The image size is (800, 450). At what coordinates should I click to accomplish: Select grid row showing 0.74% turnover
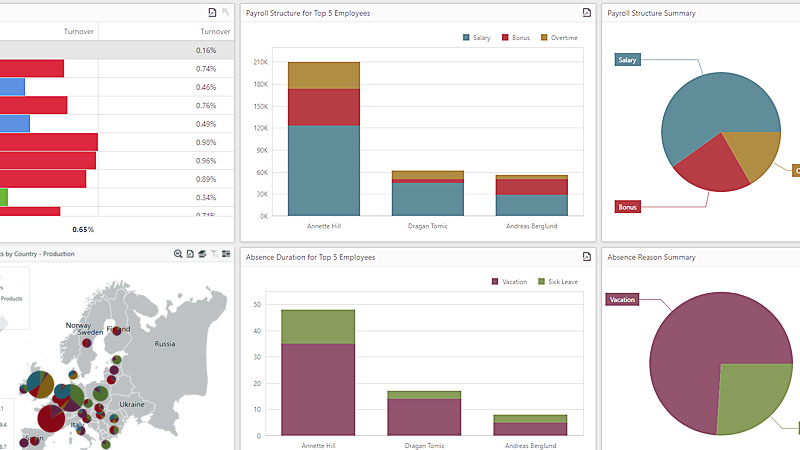pyautogui.click(x=117, y=68)
